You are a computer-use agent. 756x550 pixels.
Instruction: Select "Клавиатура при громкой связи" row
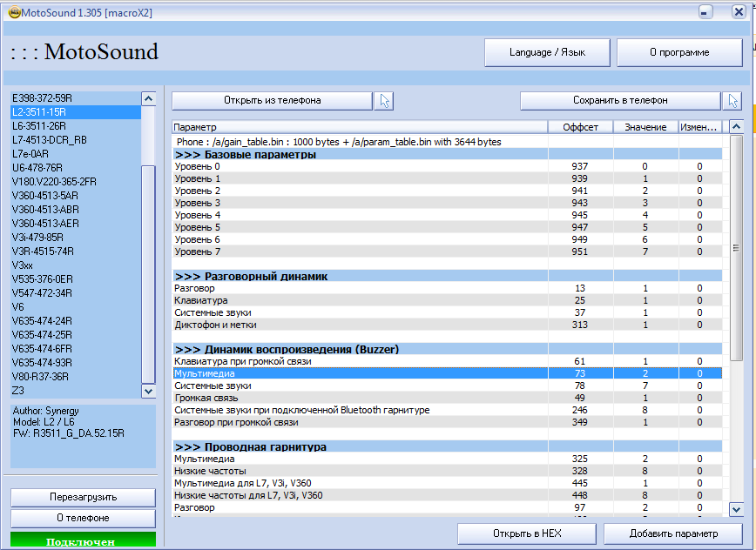(447, 362)
